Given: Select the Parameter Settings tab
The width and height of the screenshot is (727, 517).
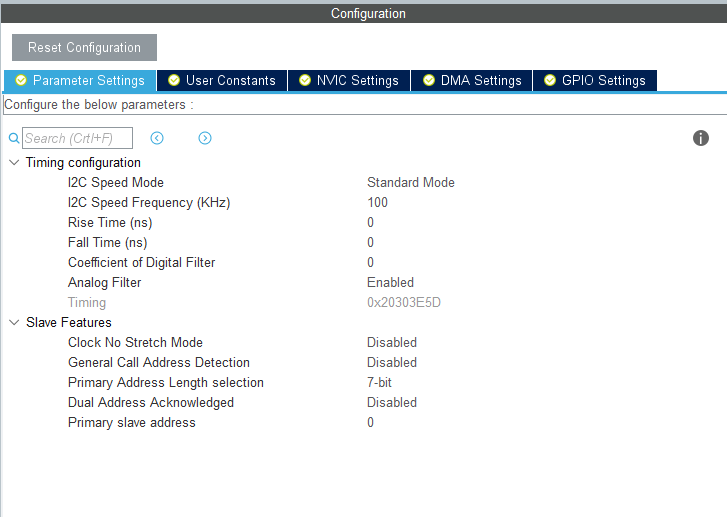Looking at the screenshot, I should click(80, 81).
